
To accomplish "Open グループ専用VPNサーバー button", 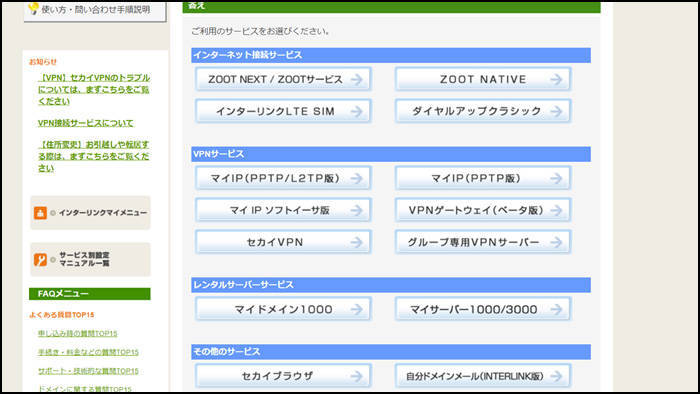I will point(483,242).
